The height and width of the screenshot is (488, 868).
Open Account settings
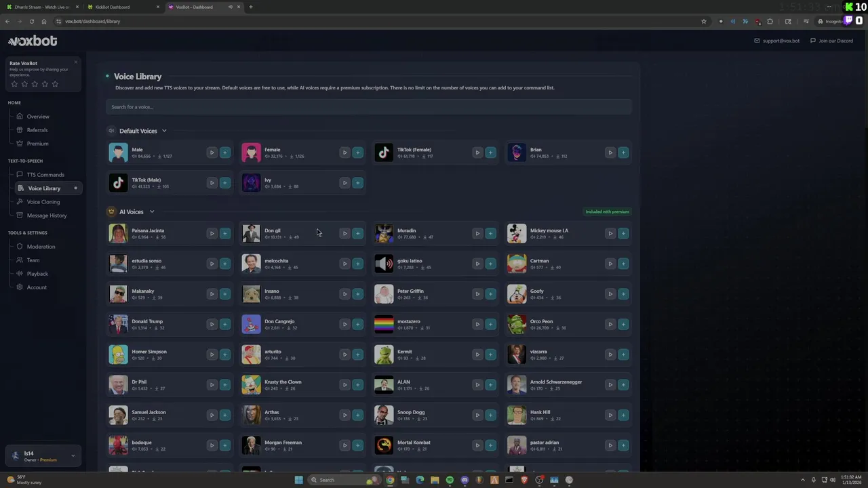click(x=37, y=287)
